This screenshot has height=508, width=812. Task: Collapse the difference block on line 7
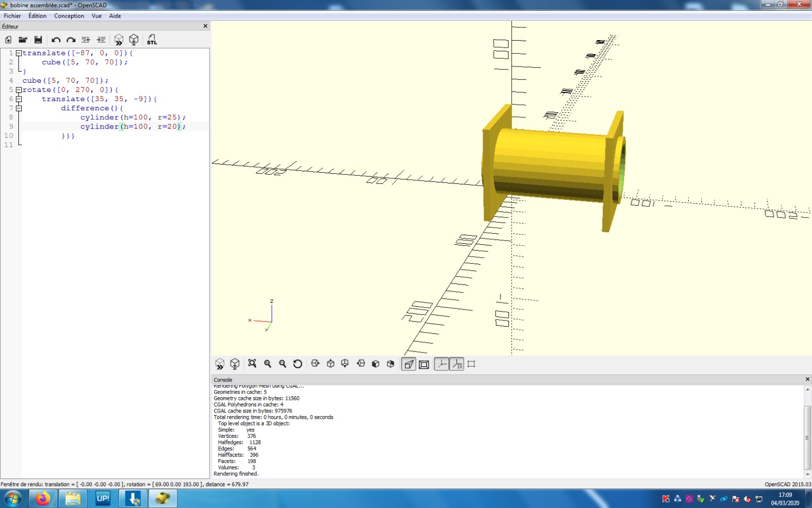pyautogui.click(x=19, y=108)
